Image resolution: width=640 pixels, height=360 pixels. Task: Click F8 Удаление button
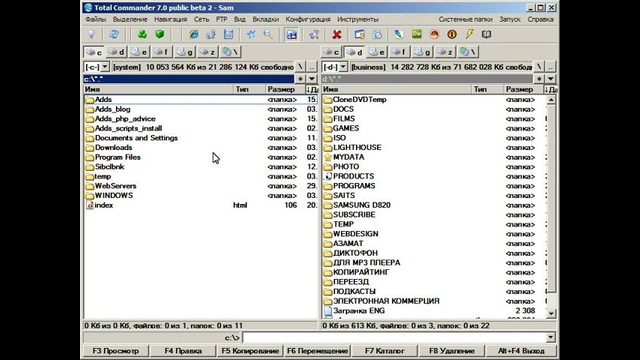coord(452,351)
